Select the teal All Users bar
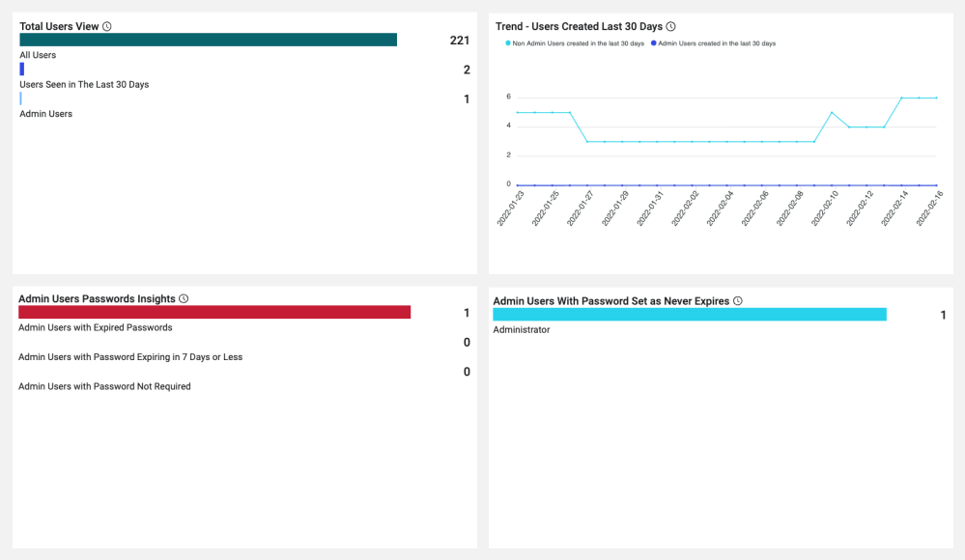The width and height of the screenshot is (965, 560). click(x=208, y=40)
